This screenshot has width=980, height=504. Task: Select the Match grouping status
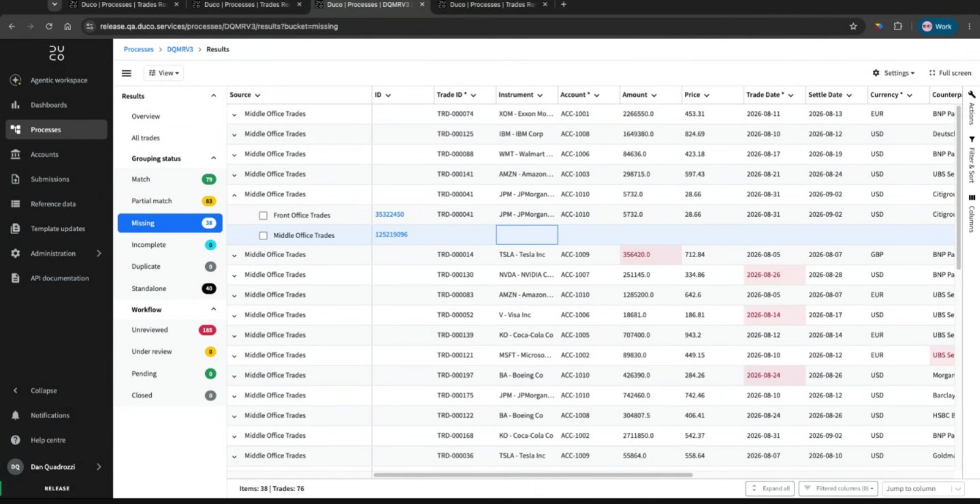click(170, 179)
